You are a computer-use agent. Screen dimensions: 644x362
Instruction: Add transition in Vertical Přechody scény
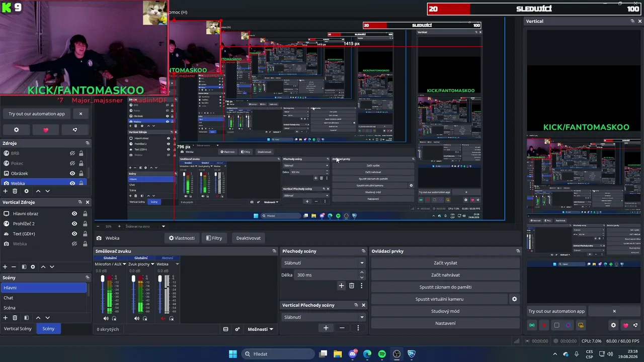coord(326,328)
